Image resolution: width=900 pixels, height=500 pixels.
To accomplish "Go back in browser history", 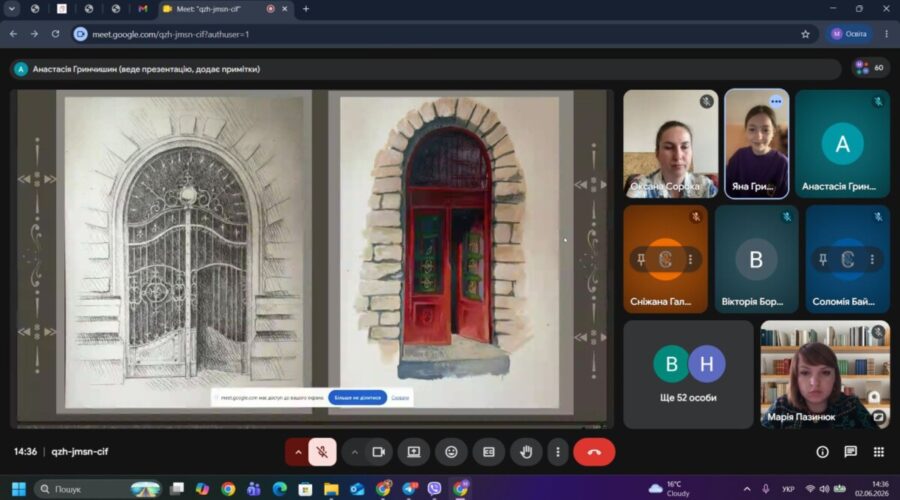I will (x=13, y=34).
